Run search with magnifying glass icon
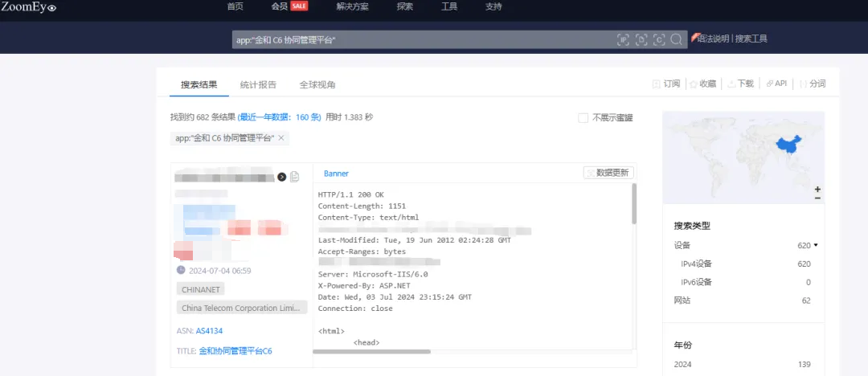The width and height of the screenshot is (868, 376). (676, 39)
